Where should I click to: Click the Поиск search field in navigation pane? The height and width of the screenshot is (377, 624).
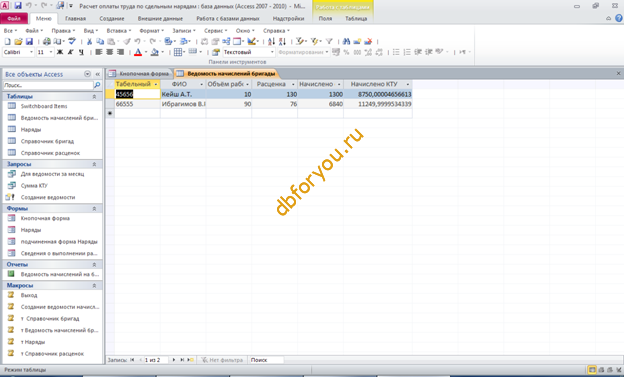pos(48,85)
